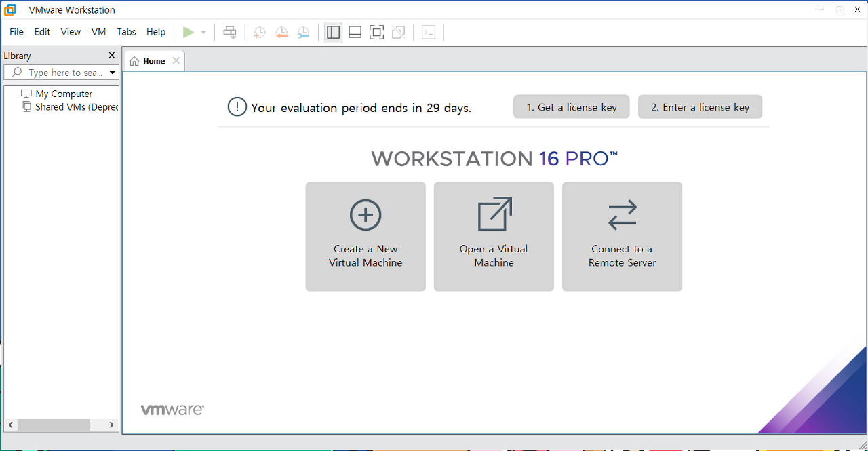Screen dimensions: 868x451
Task: Click the home icon on Home tab
Action: (x=134, y=61)
